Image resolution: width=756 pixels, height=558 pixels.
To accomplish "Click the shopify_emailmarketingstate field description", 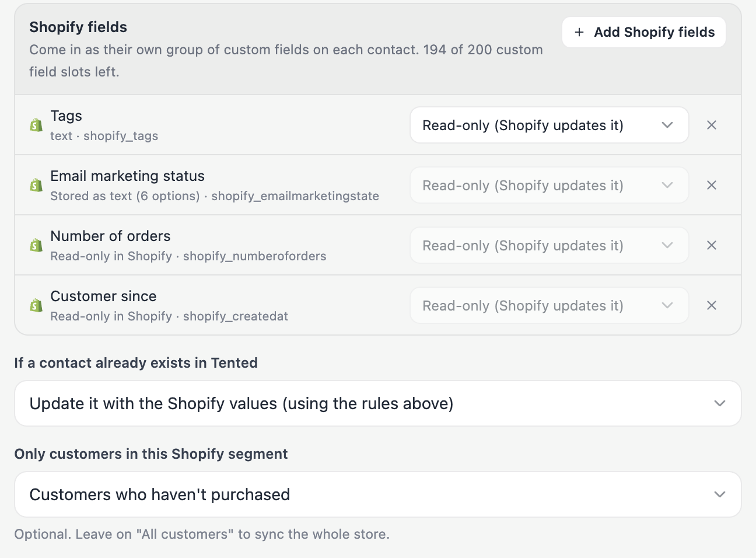I will pos(215,196).
